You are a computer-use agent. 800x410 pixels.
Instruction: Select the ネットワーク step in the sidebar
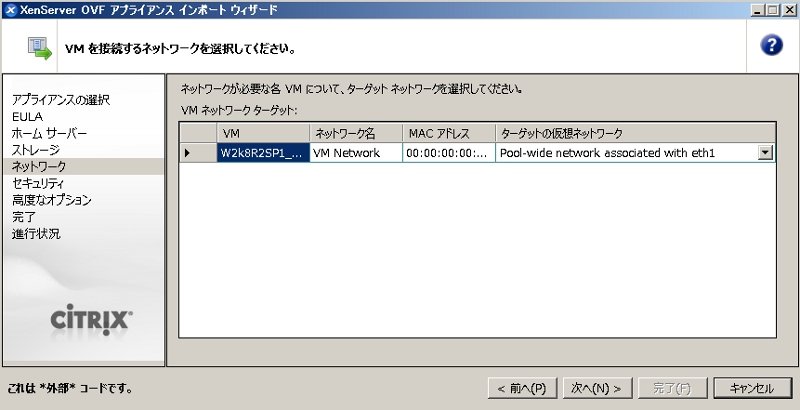84,166
